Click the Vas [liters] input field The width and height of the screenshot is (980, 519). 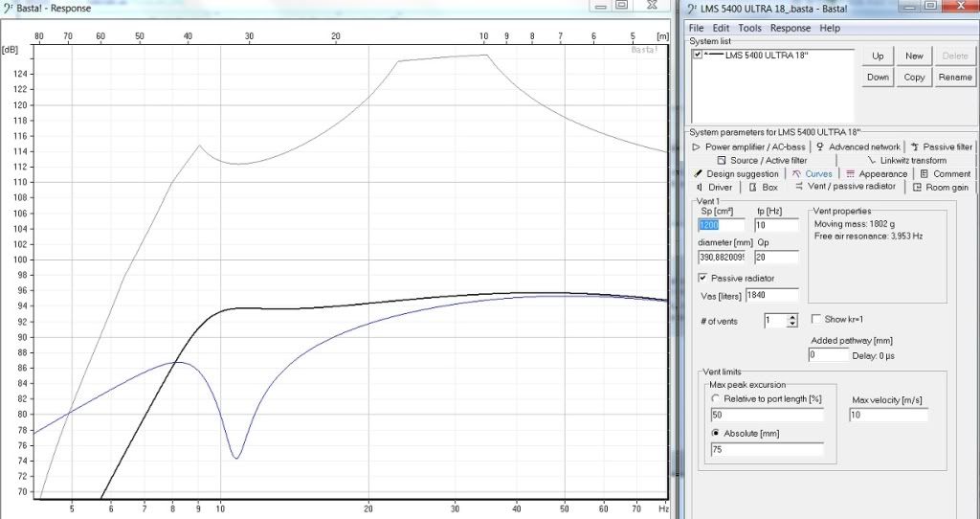(772, 295)
